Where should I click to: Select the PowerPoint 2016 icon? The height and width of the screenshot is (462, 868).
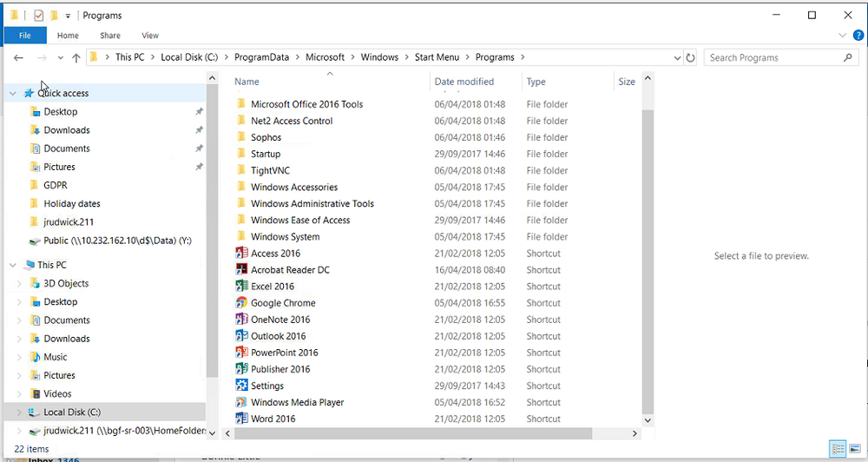241,353
